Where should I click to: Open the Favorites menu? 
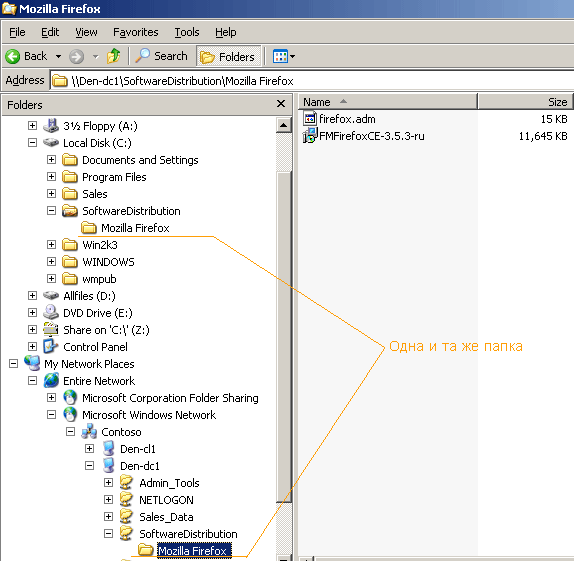135,32
